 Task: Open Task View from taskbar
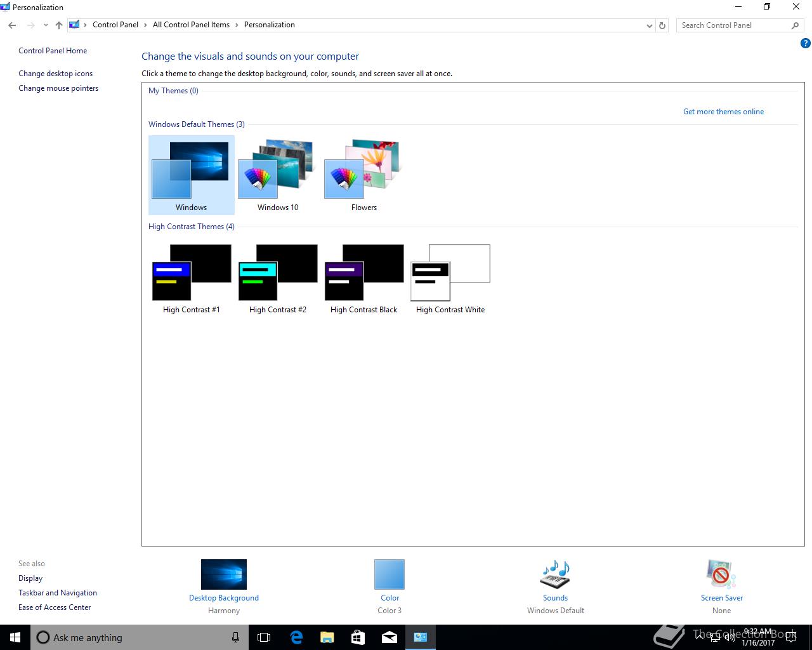[264, 637]
